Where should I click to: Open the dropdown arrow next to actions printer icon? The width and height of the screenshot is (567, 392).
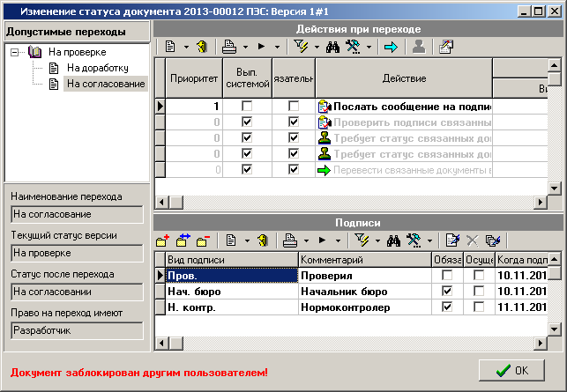pos(245,47)
